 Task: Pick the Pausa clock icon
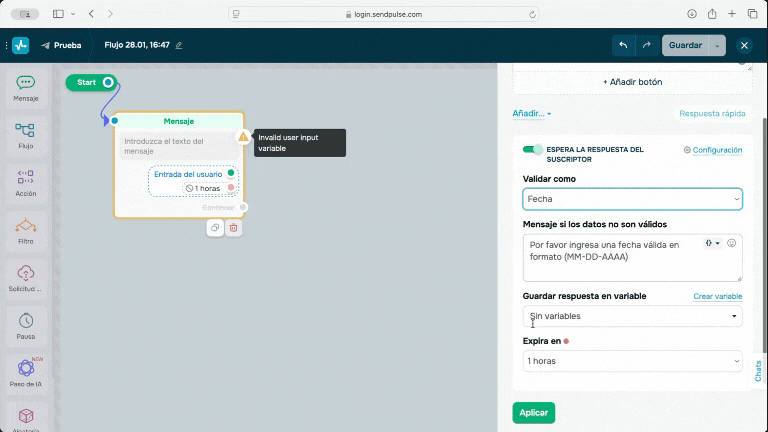pyautogui.click(x=26, y=324)
